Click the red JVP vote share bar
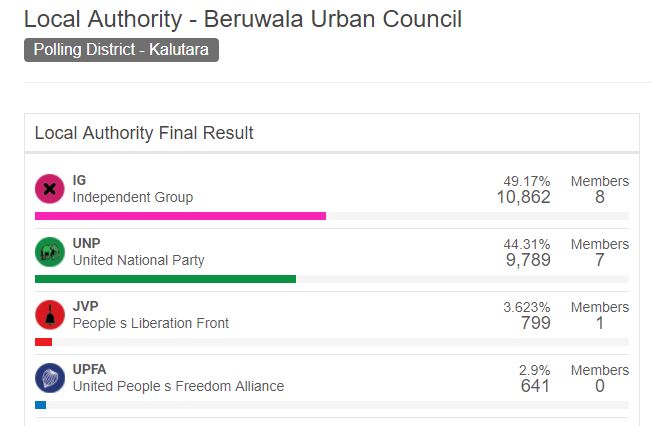The width and height of the screenshot is (652, 426). [x=44, y=342]
